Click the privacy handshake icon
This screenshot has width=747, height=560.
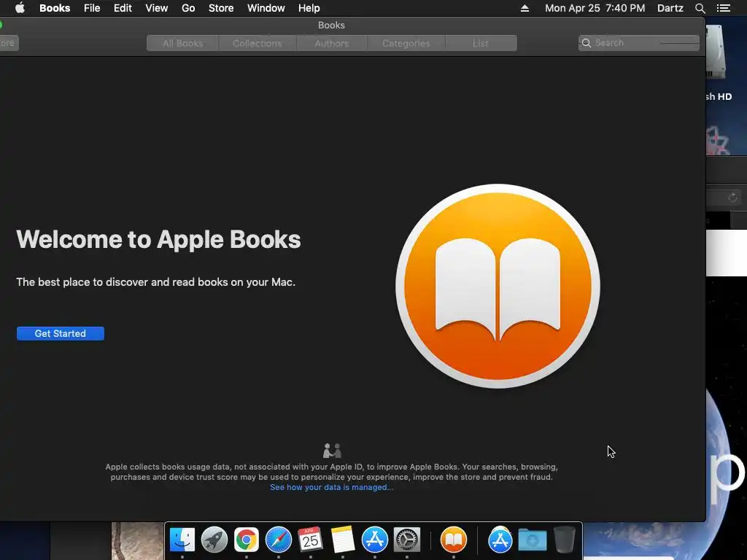click(x=332, y=450)
